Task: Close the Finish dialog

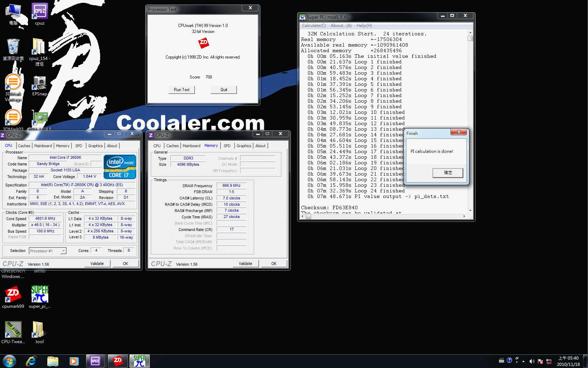Action: point(458,132)
